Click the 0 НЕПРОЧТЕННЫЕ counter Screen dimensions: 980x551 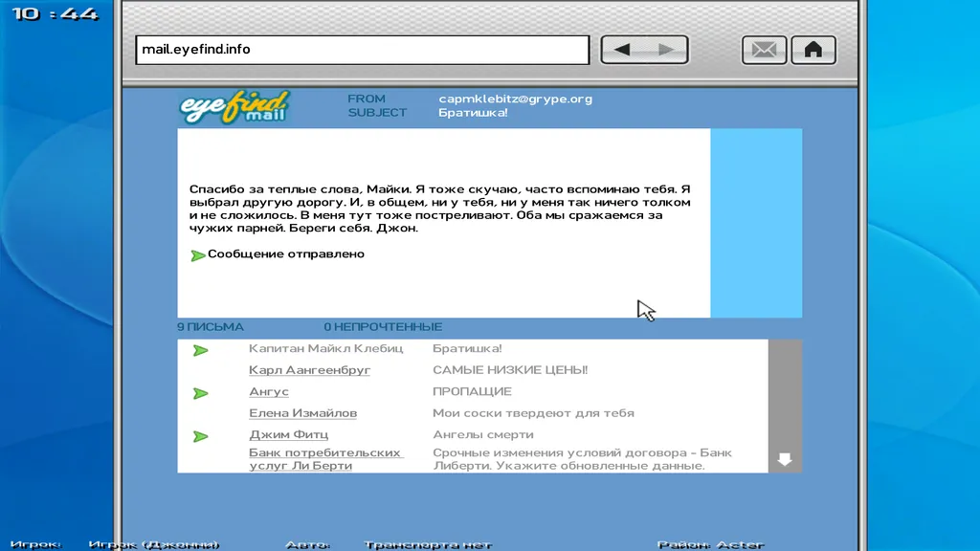pyautogui.click(x=383, y=327)
